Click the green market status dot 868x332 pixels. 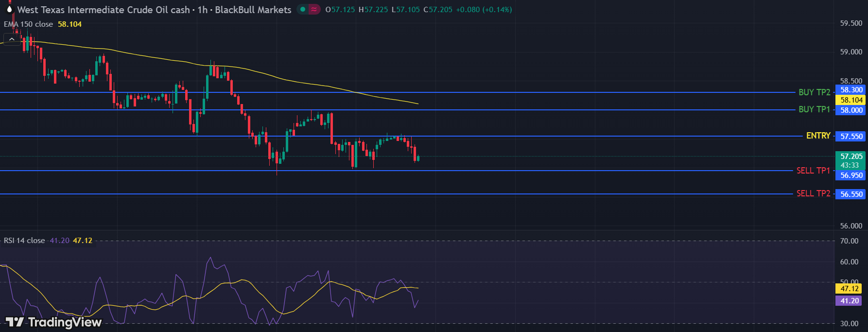pos(303,9)
